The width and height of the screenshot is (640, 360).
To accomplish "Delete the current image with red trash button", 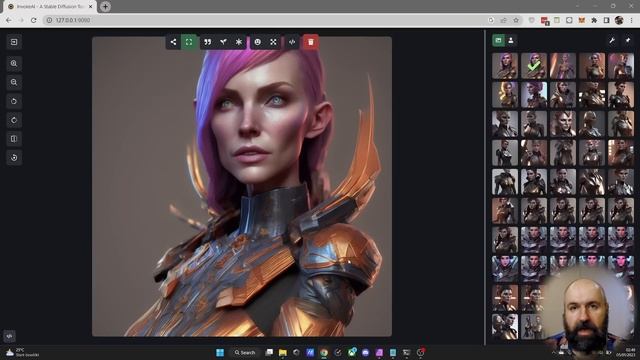I will click(x=311, y=42).
